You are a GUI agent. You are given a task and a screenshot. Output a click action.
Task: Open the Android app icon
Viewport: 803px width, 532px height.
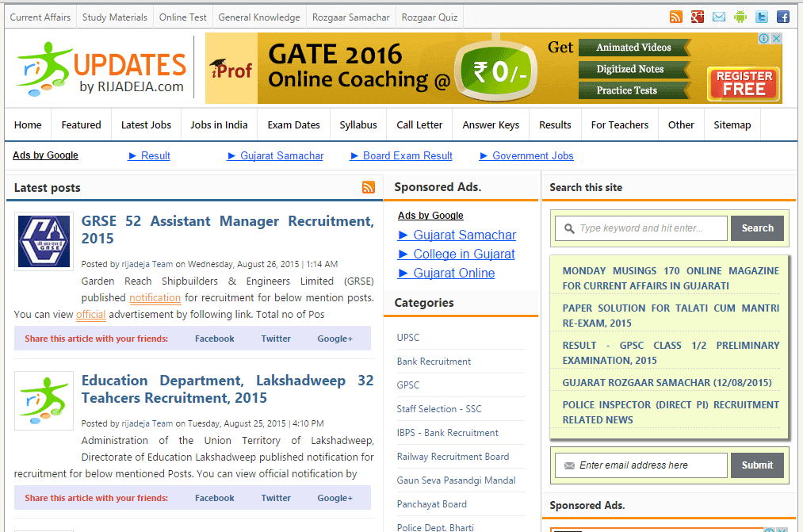(x=740, y=16)
